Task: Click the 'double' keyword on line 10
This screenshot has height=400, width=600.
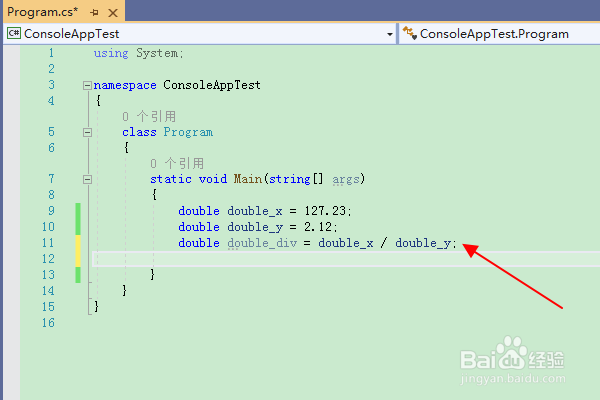Action: click(199, 227)
